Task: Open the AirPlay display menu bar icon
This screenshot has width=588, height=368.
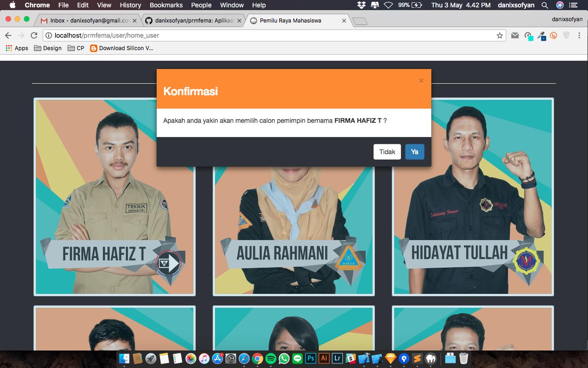Action: point(375,5)
